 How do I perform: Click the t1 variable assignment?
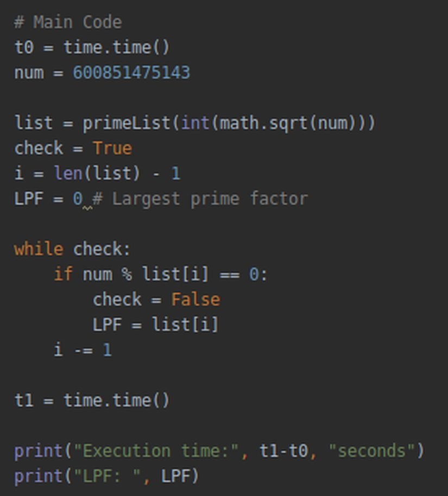(24, 400)
